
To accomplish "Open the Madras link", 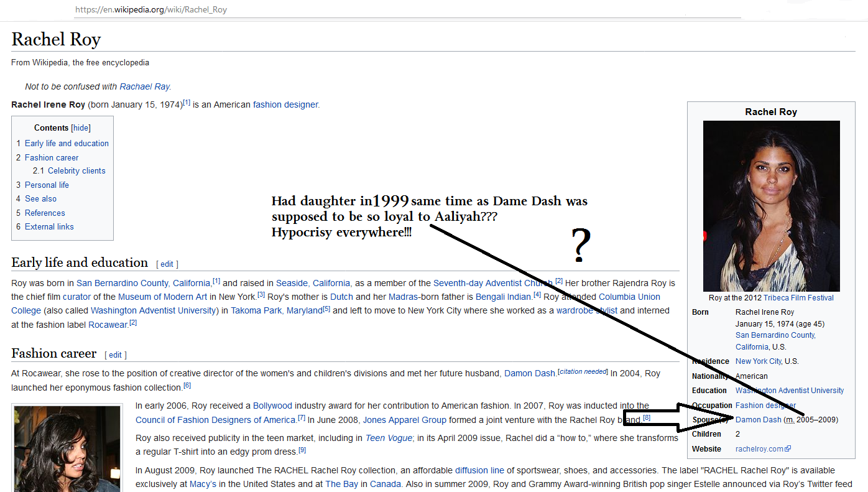I will pos(403,297).
